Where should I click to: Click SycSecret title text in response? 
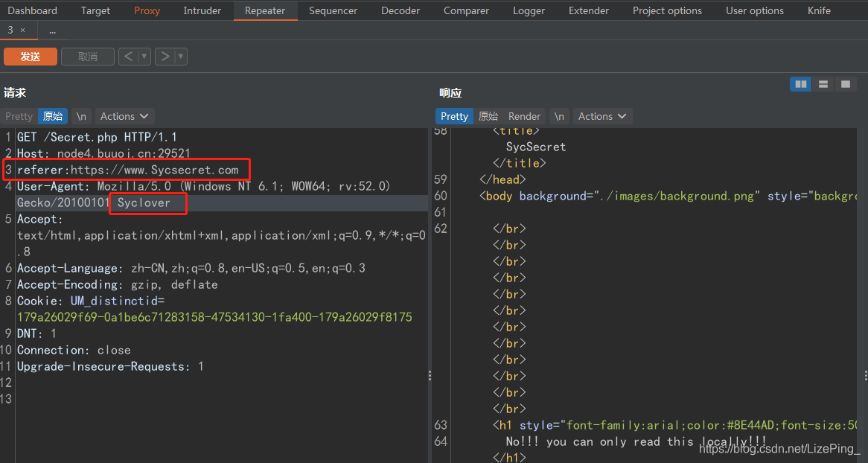(536, 147)
